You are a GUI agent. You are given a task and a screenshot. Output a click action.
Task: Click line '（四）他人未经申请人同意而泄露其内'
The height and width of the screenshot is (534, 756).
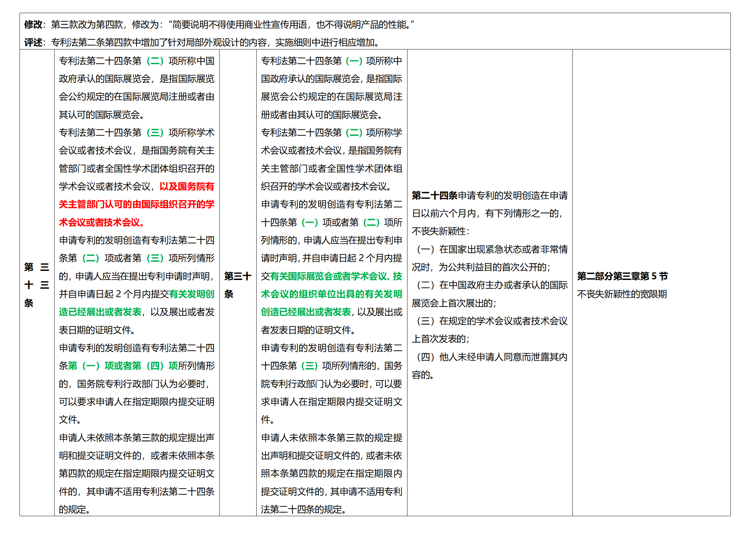[x=490, y=357]
